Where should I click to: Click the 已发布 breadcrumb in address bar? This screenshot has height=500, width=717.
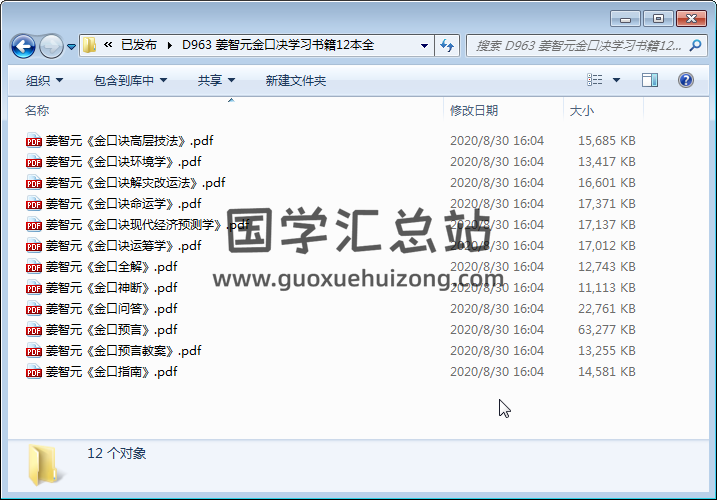(x=138, y=45)
